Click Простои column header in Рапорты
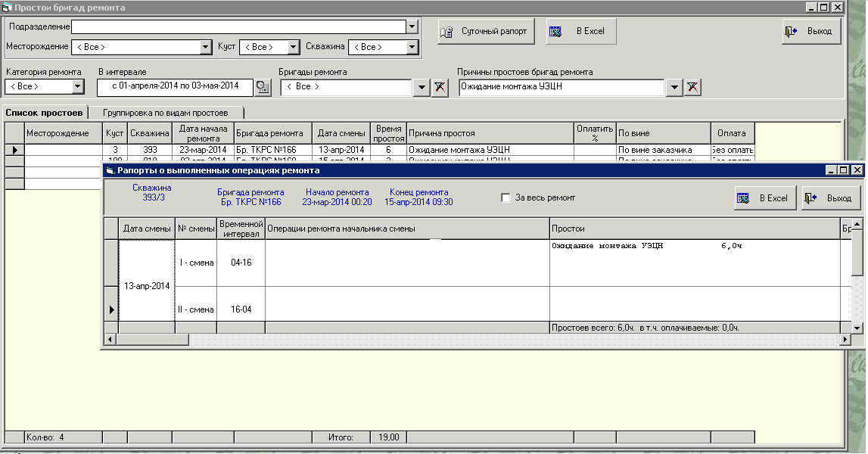Image resolution: width=868 pixels, height=454 pixels. (x=695, y=229)
